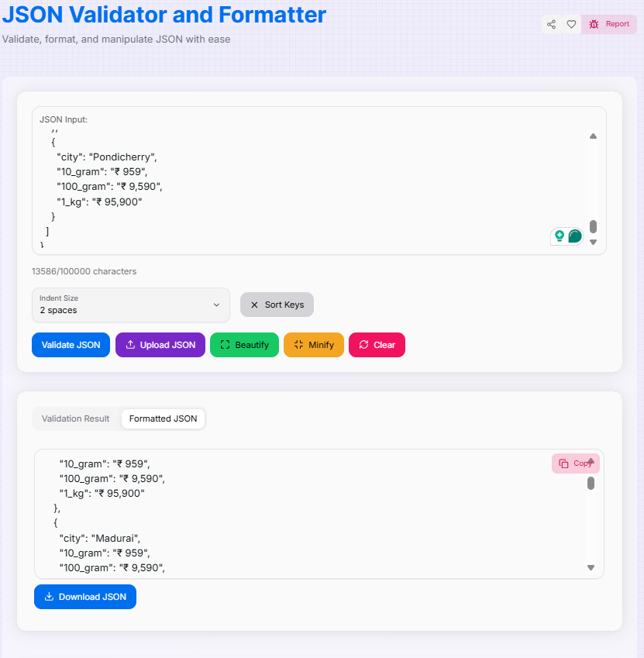Select the upload icon on Upload JSON button
644x658 pixels.
[x=133, y=345]
